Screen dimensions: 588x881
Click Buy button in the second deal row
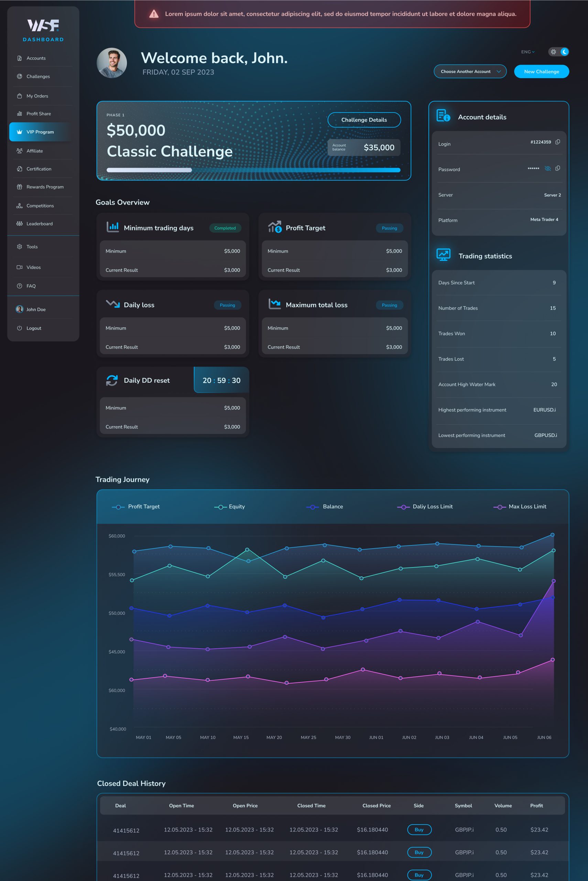pyautogui.click(x=419, y=852)
